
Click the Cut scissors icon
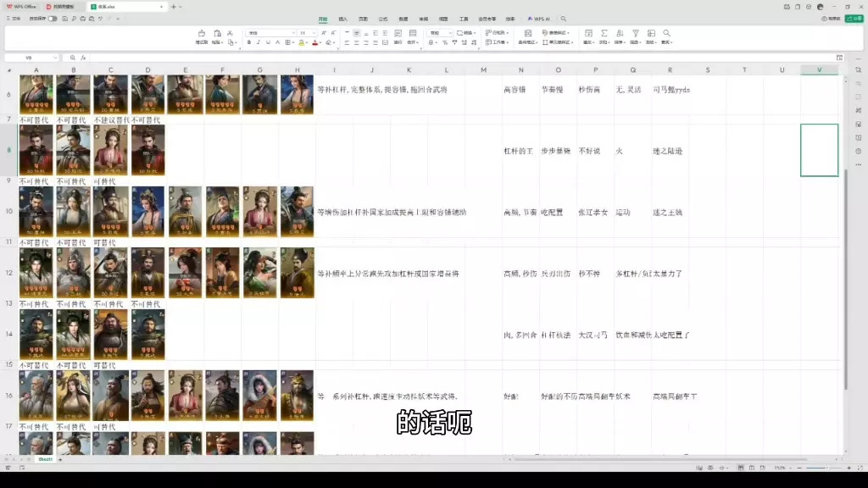231,33
